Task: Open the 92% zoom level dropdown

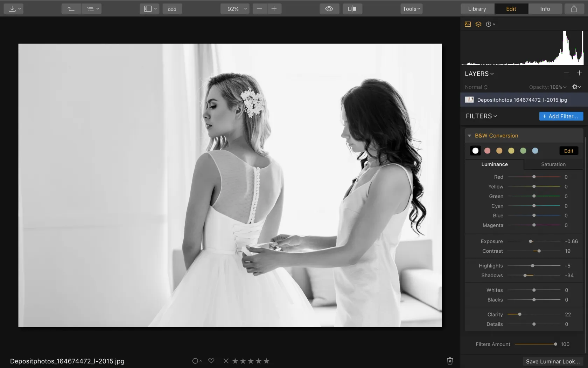Action: 235,9
